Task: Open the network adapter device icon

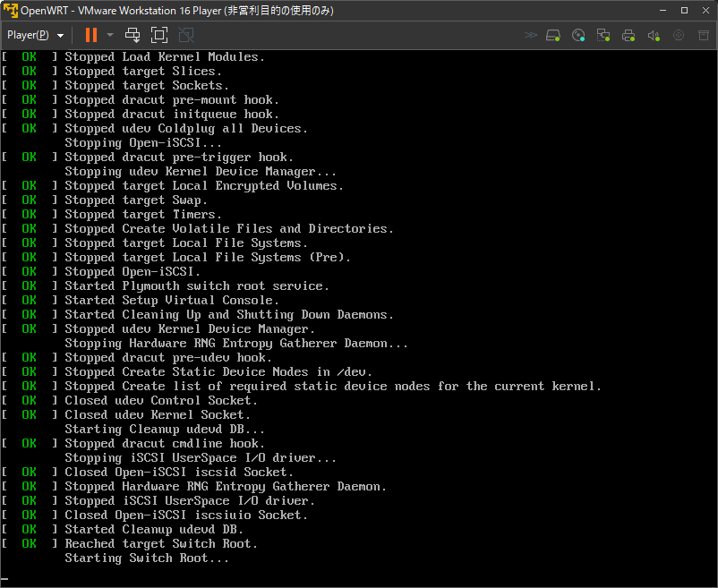Action: pyautogui.click(x=603, y=35)
